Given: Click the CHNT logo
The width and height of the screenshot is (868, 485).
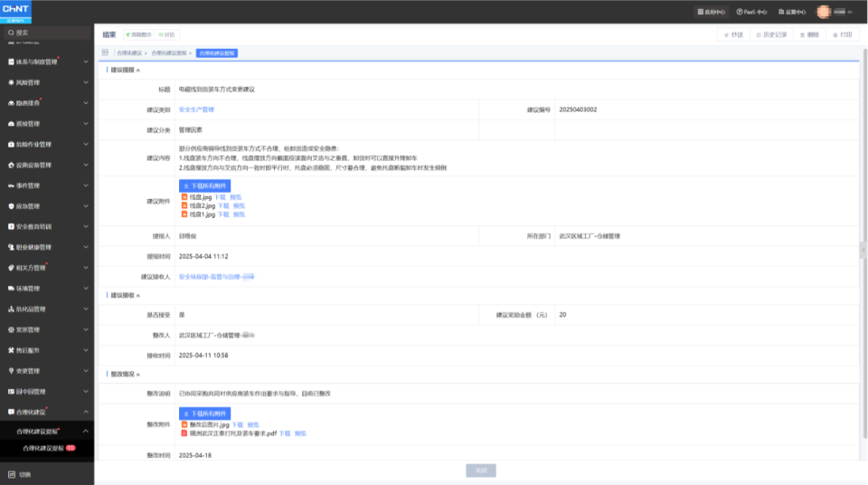Looking at the screenshot, I should (15, 11).
